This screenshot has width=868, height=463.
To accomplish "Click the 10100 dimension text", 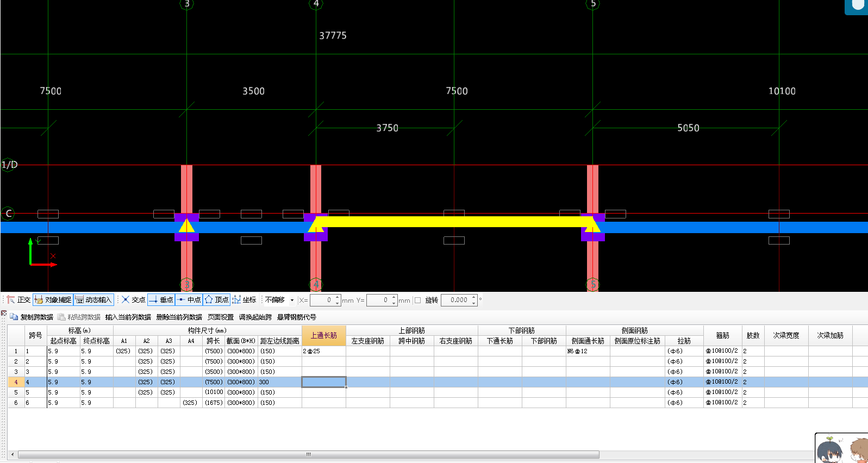I will click(782, 91).
